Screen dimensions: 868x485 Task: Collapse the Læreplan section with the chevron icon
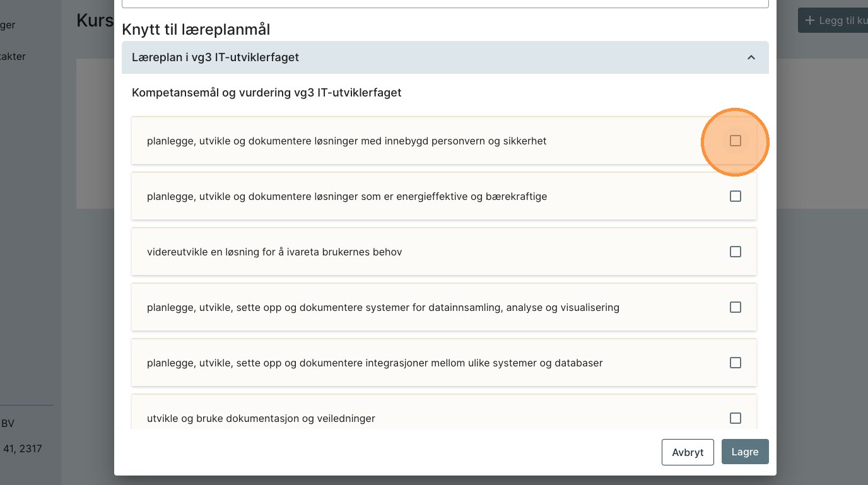[x=751, y=57]
